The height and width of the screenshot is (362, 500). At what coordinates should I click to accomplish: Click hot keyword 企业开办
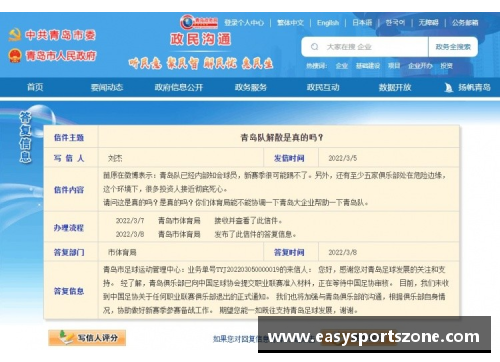point(420,66)
